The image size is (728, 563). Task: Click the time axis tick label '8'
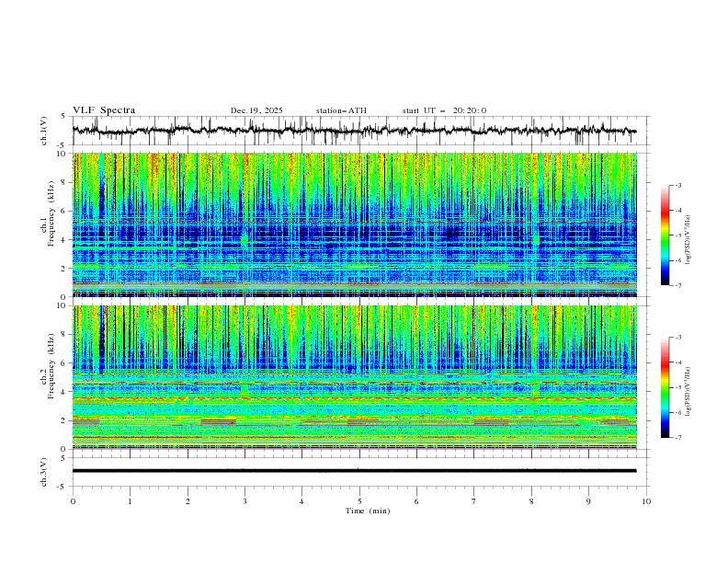tap(531, 501)
